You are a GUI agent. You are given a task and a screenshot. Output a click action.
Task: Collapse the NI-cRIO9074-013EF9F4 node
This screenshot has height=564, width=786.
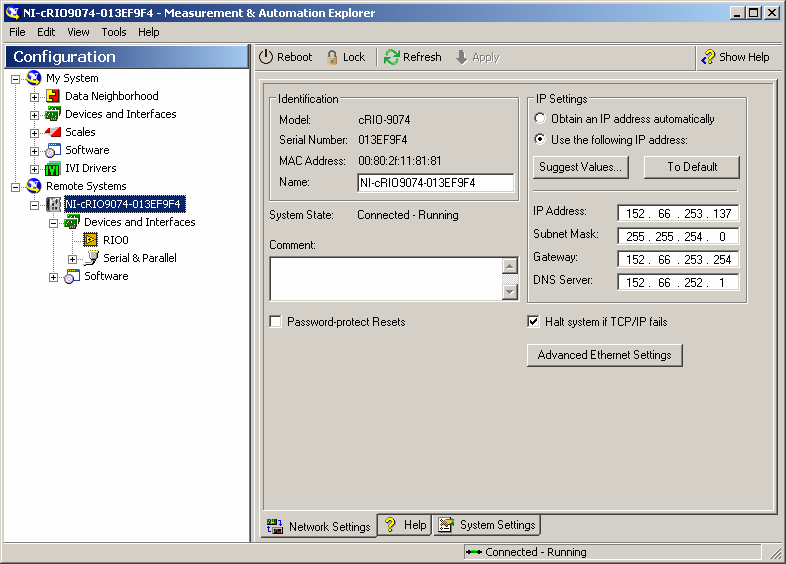pos(34,205)
